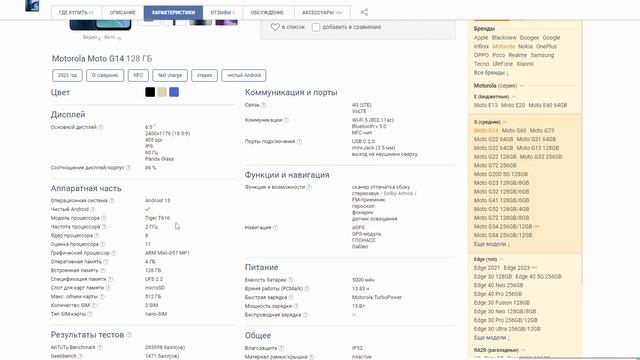Click the 'чистый Android' tag button
Viewport: 640px width, 360px height.
(244, 76)
